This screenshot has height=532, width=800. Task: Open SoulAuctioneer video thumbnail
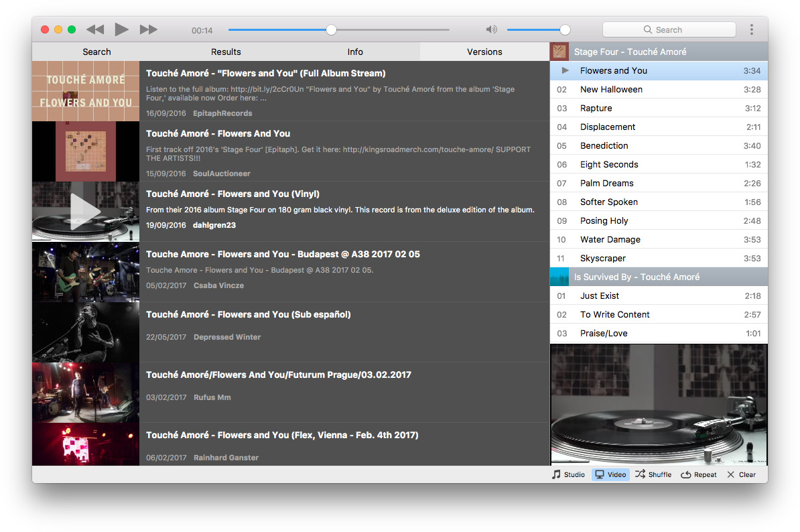tap(86, 151)
